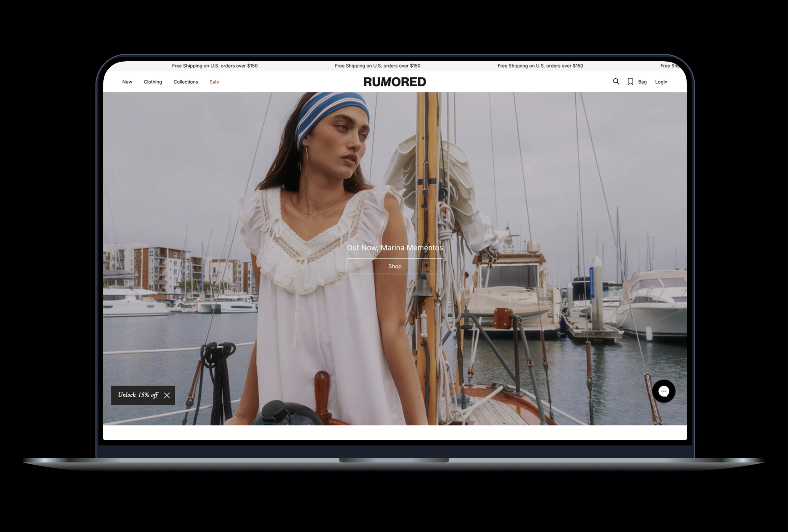
Task: Click the middle Free Shipping announcement
Action: [377, 66]
